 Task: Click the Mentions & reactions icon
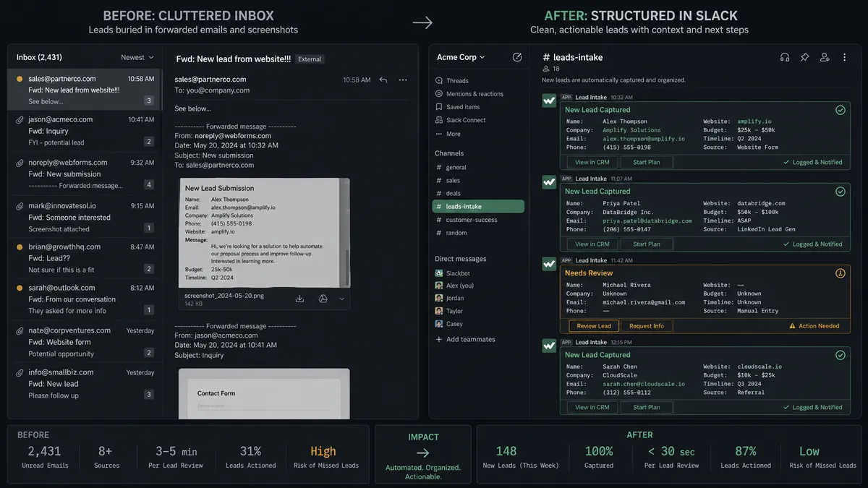tap(439, 94)
